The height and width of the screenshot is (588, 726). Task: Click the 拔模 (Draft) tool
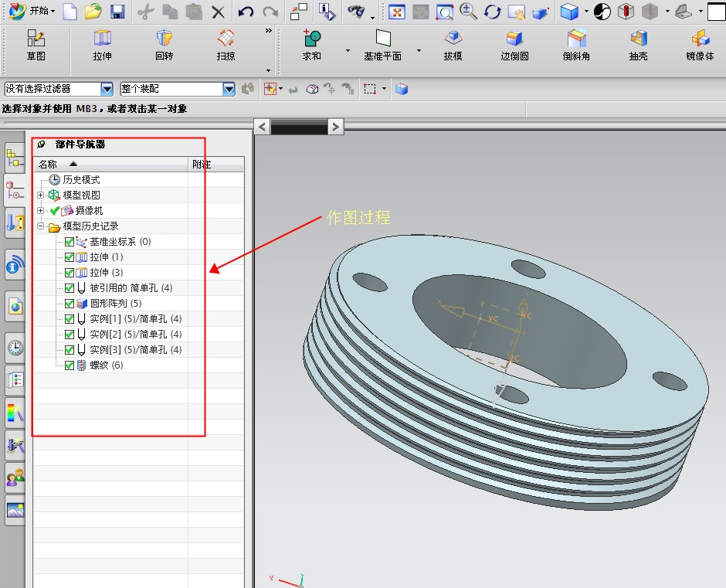[453, 45]
